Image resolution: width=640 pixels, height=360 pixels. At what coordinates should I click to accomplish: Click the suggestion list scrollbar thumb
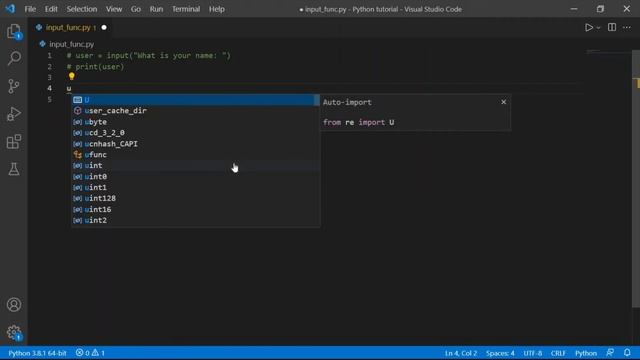pyautogui.click(x=317, y=100)
